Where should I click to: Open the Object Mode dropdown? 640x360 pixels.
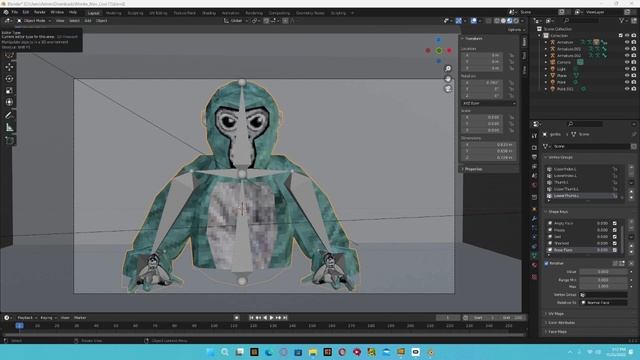pyautogui.click(x=34, y=20)
